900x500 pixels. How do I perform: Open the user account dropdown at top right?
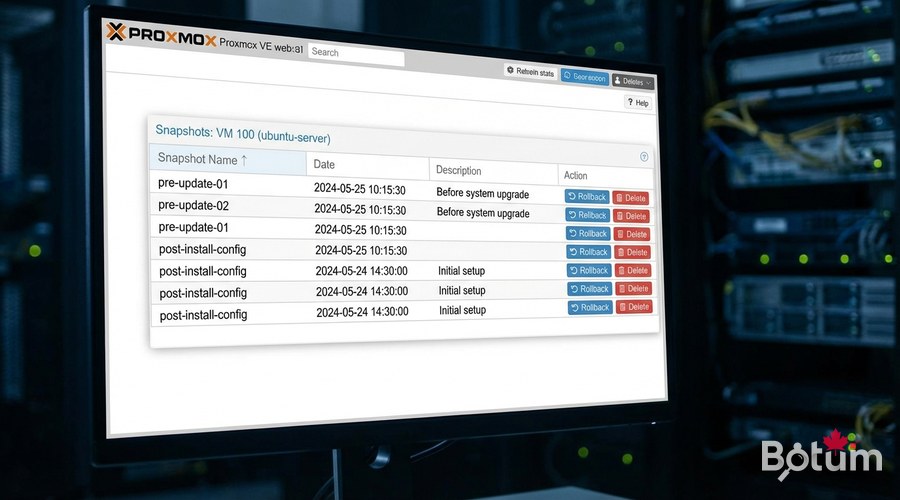[x=633, y=81]
